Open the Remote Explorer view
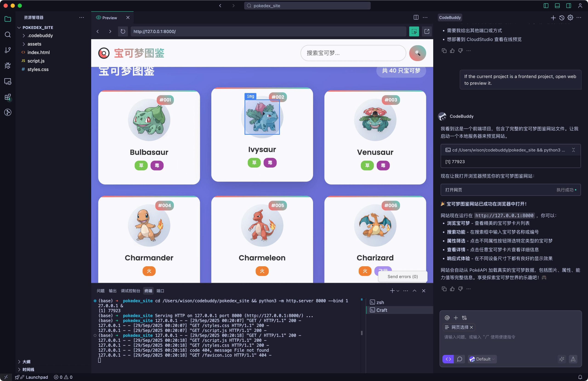Screen dimensions: 588x381 click(8, 81)
